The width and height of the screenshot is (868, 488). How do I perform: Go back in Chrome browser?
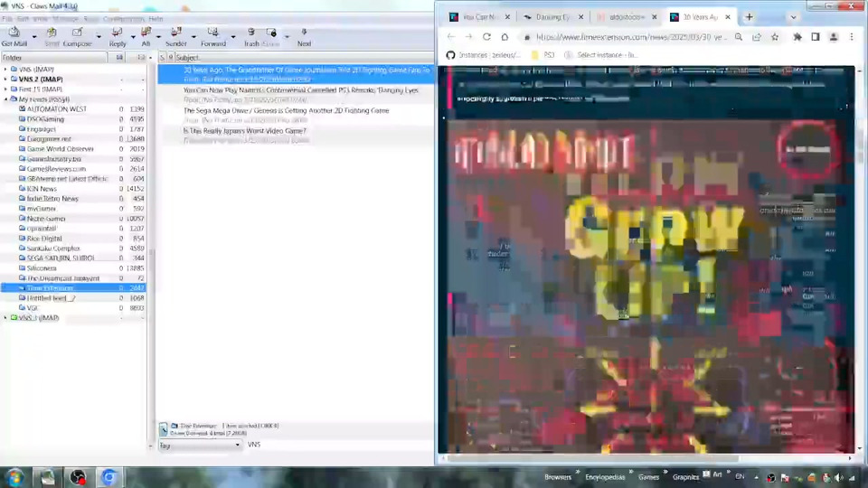450,37
